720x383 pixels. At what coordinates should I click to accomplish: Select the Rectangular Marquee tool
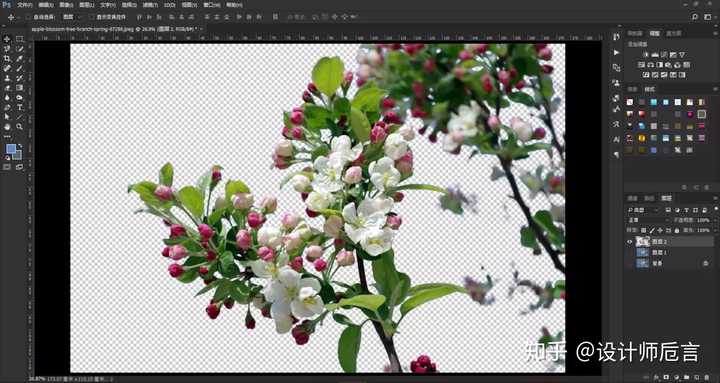click(20, 39)
